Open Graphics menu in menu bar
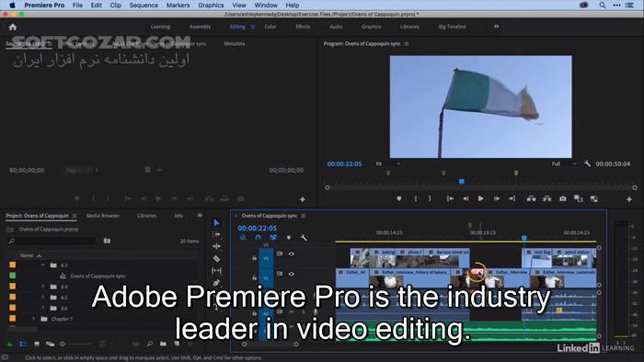Viewport: 644px width, 362px height. click(x=211, y=5)
